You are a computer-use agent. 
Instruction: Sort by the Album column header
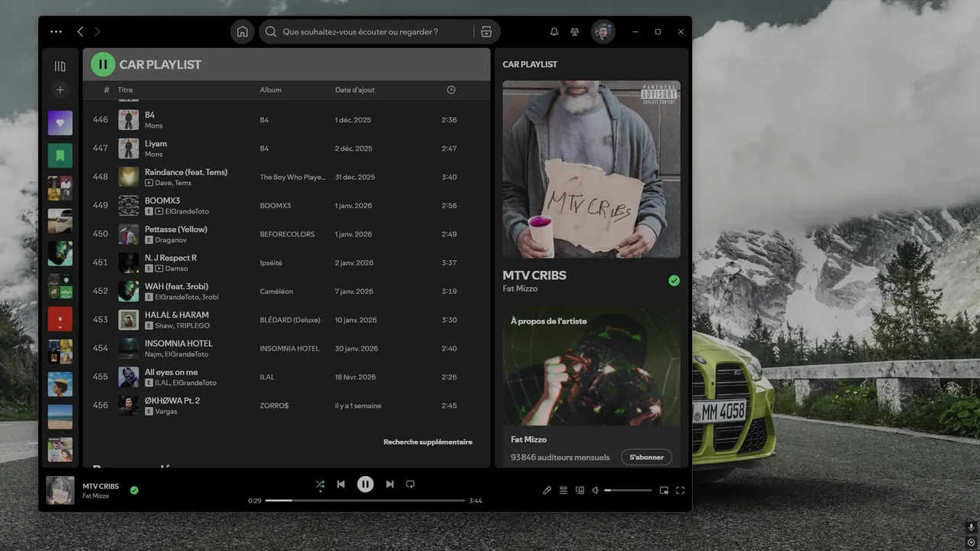pos(270,90)
